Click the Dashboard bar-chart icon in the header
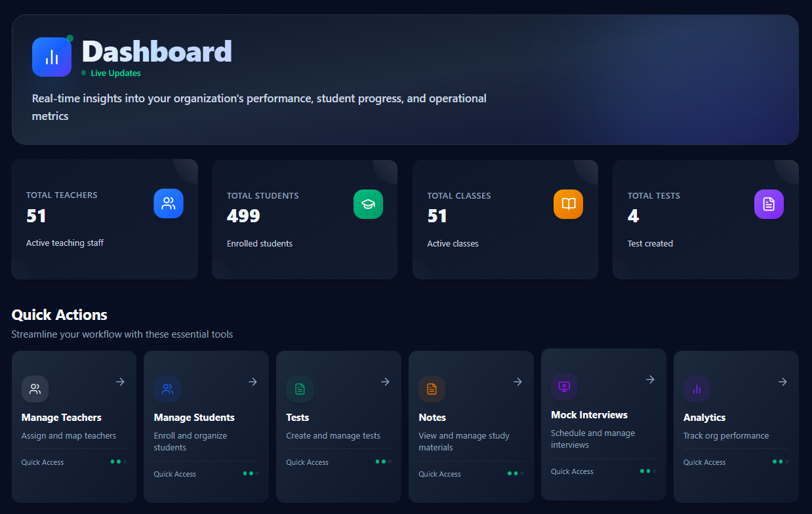The image size is (812, 514). coord(52,57)
